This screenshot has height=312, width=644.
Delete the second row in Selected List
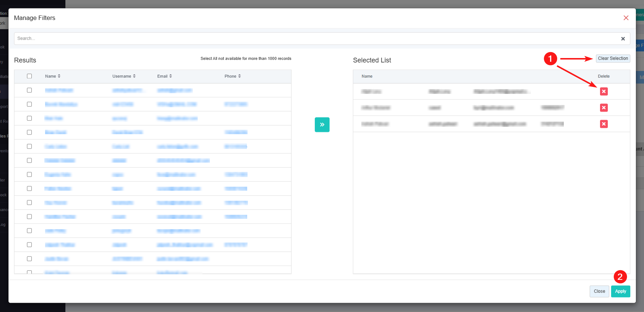coord(604,108)
